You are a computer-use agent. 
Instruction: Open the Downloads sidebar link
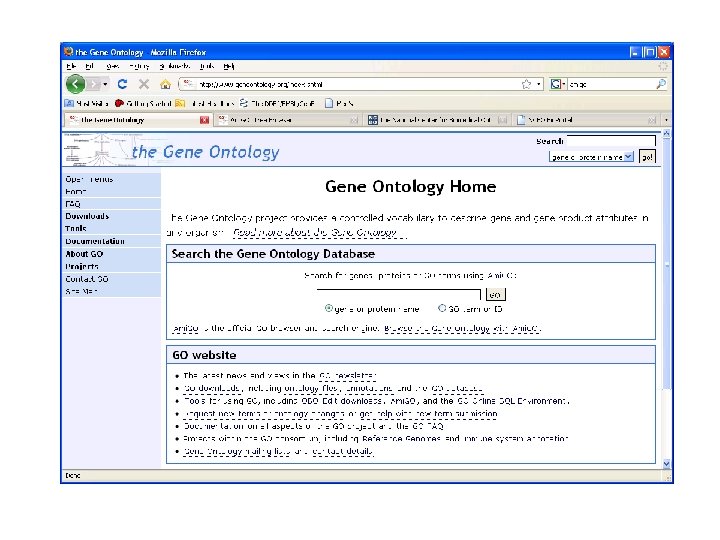[x=87, y=216]
